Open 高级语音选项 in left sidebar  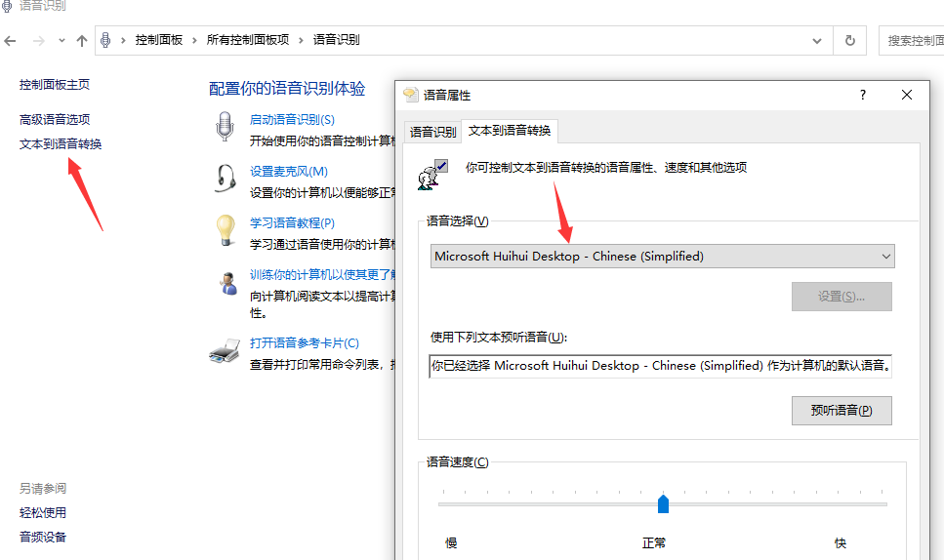[x=55, y=119]
